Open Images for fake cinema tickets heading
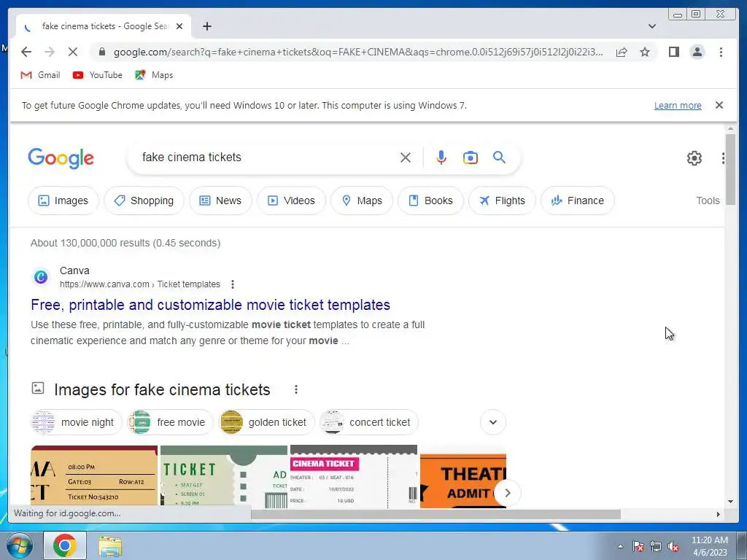Image resolution: width=747 pixels, height=560 pixels. pyautogui.click(x=162, y=389)
